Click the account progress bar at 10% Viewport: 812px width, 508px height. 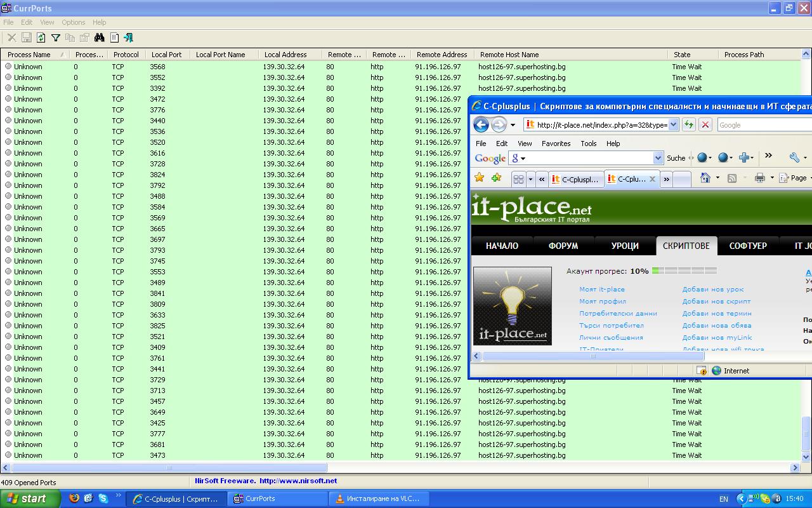[x=684, y=271]
